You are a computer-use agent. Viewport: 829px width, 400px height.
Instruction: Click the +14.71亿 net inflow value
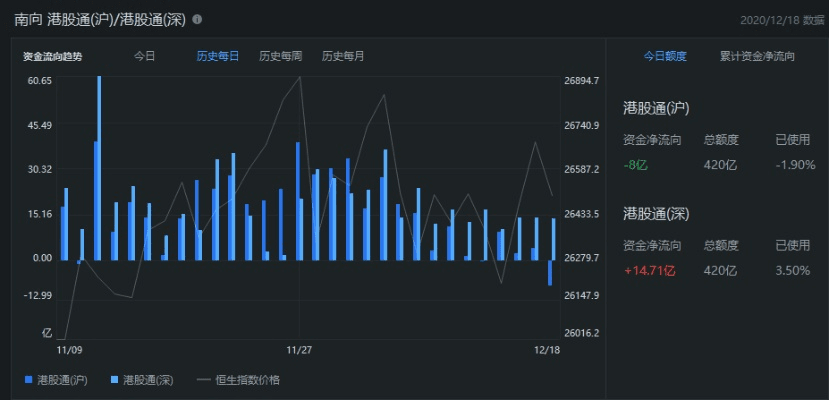(649, 270)
